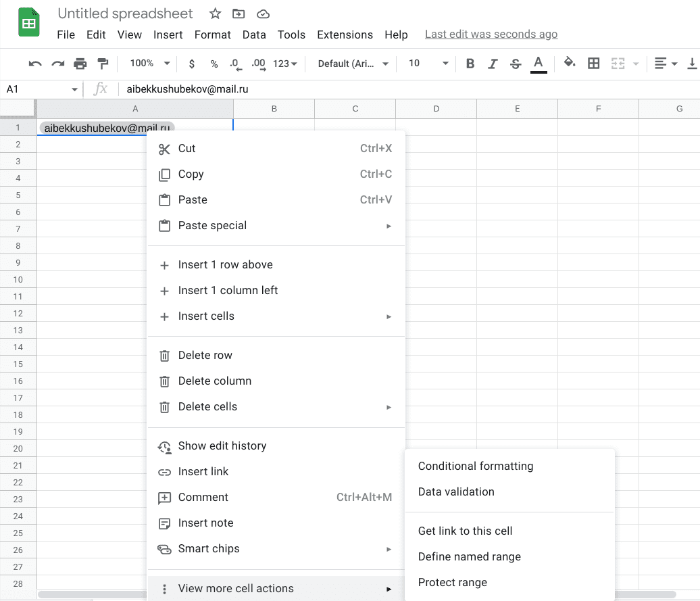The width and height of the screenshot is (700, 601).
Task: Format as percent
Action: coord(214,64)
